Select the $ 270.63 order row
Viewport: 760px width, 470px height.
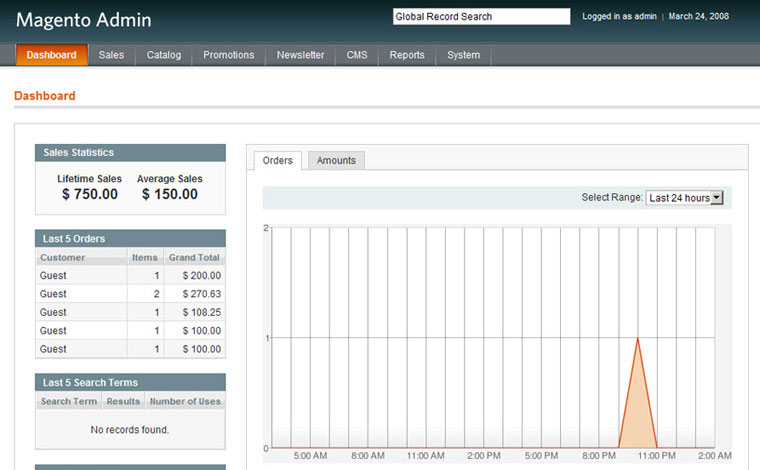pos(130,294)
